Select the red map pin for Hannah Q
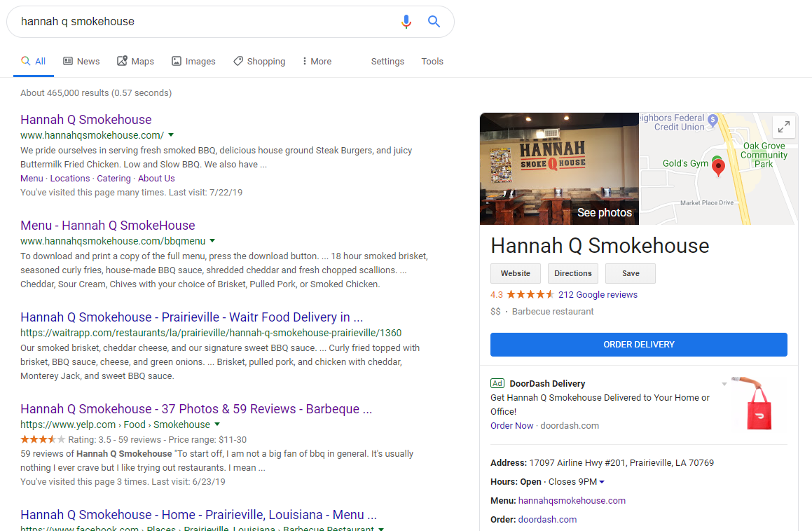This screenshot has width=812, height=531. [718, 168]
